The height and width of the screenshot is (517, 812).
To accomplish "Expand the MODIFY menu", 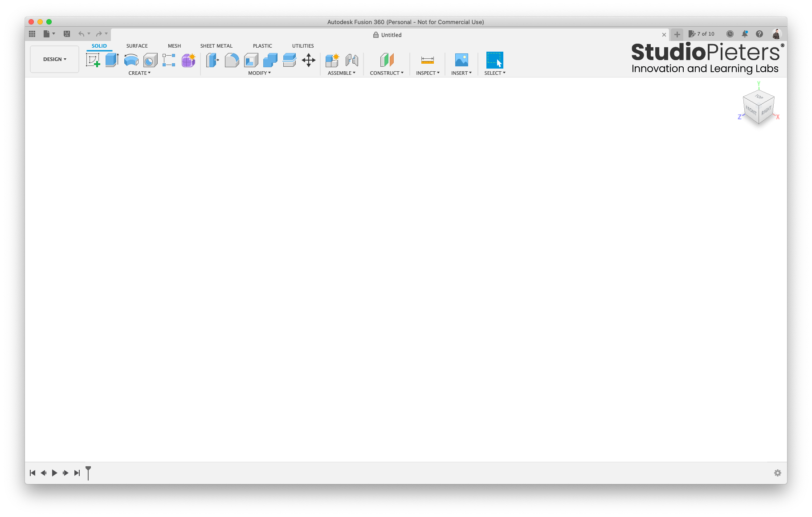I will 260,73.
